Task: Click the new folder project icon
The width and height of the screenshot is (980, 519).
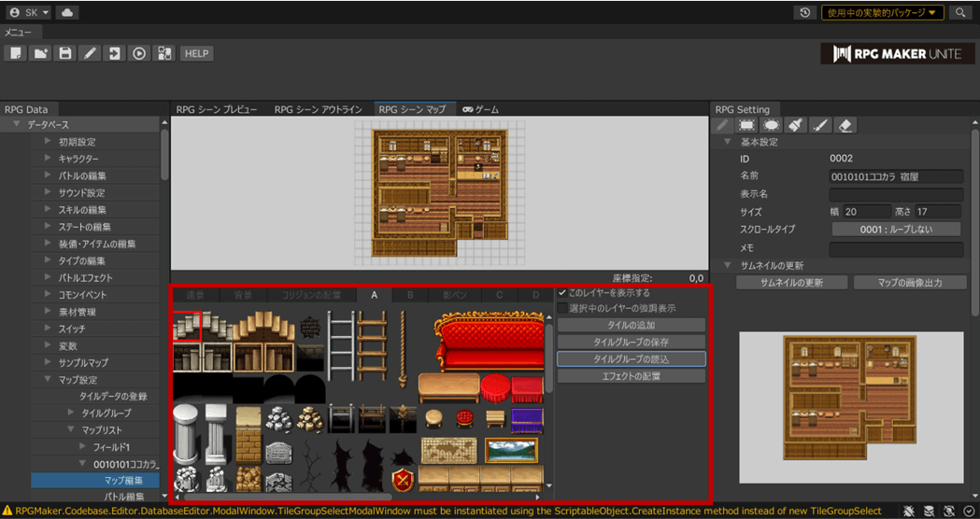Action: [x=40, y=53]
